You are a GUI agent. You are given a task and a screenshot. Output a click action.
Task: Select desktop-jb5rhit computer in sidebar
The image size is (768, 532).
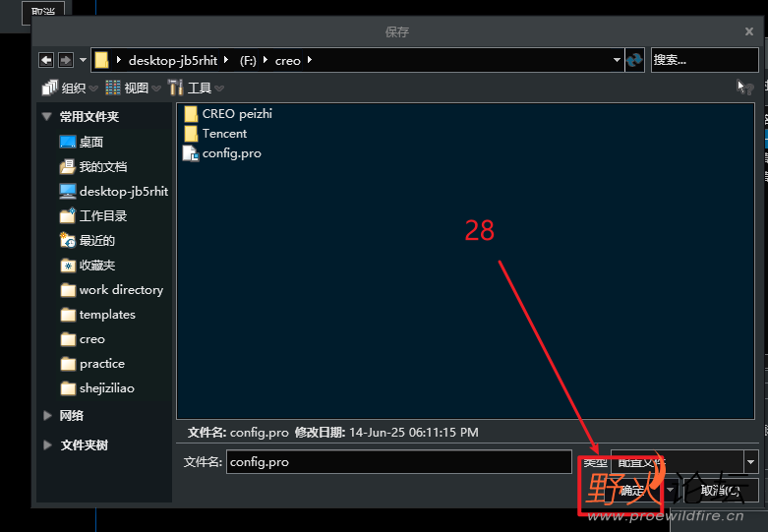pos(114,191)
